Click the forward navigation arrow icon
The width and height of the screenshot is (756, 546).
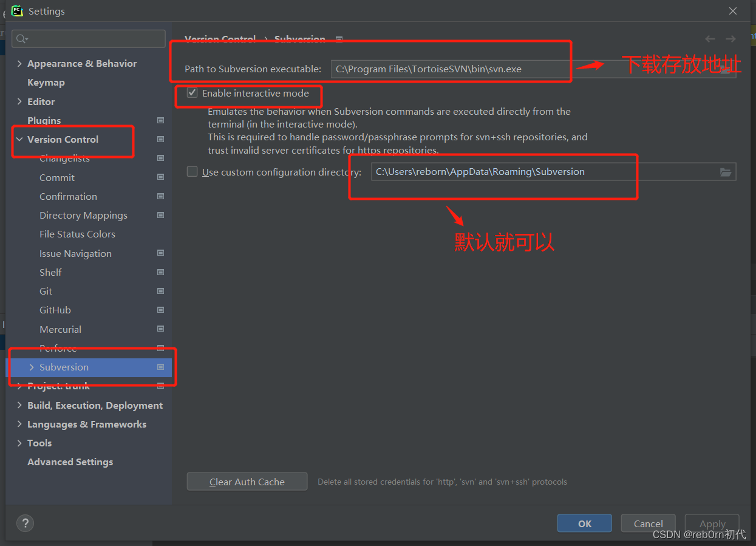[x=730, y=39]
